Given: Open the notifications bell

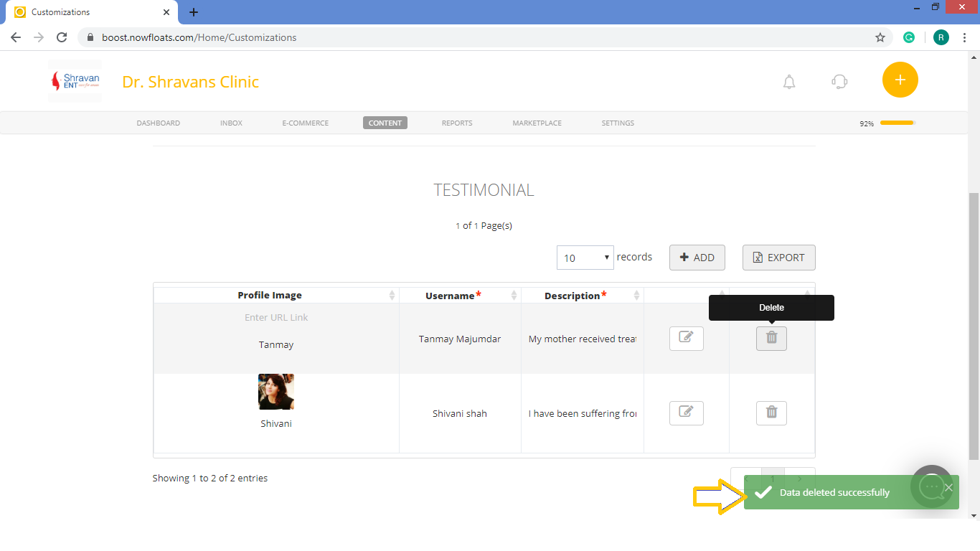Looking at the screenshot, I should pos(789,82).
